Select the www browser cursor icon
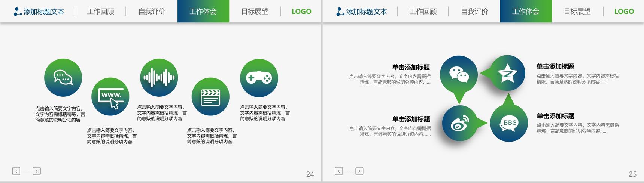 click(110, 97)
